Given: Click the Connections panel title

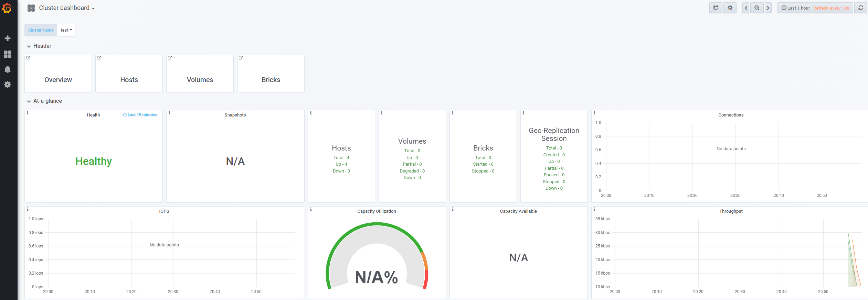Looking at the screenshot, I should [x=731, y=115].
